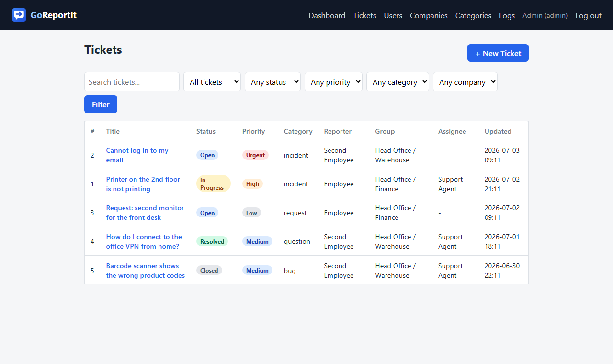Click the Group column header
This screenshot has height=364, width=613.
pos(385,131)
